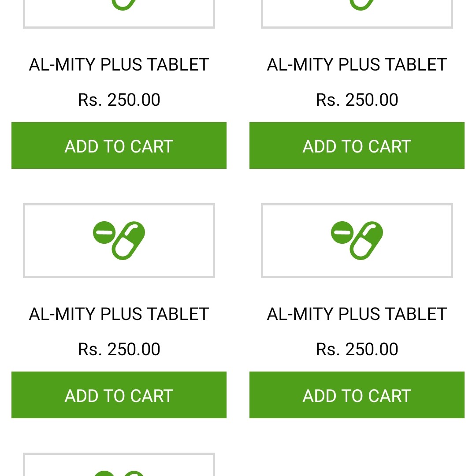Click the round tablet icon in bottom cut-off product
This screenshot has height=476, width=476.
pyautogui.click(x=104, y=474)
